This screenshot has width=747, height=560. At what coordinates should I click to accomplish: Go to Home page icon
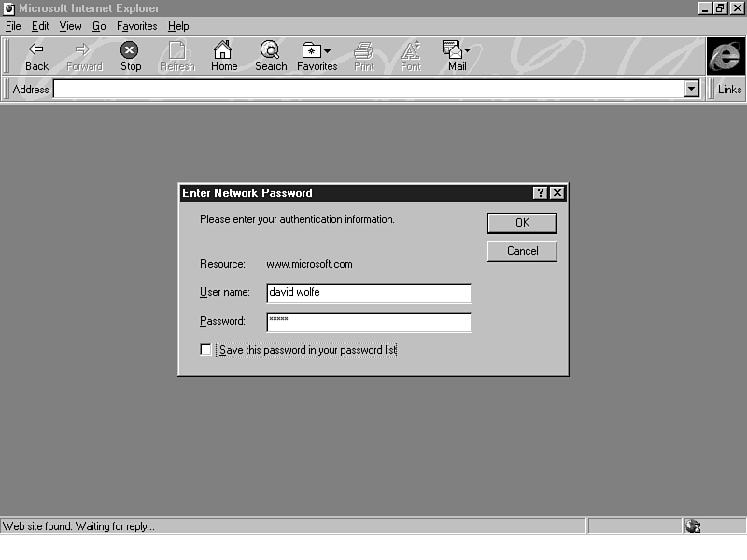pyautogui.click(x=222, y=49)
